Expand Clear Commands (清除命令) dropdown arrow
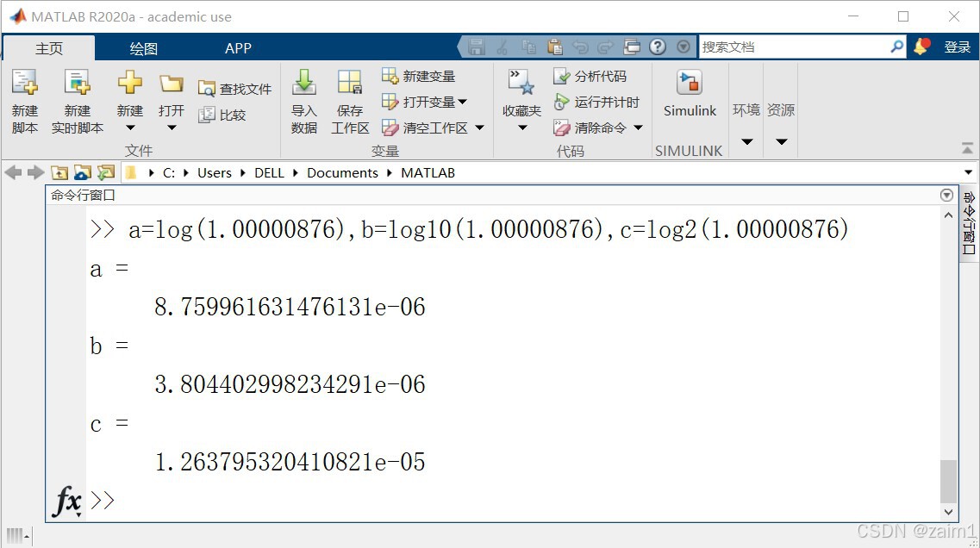This screenshot has height=548, width=980. coord(638,128)
